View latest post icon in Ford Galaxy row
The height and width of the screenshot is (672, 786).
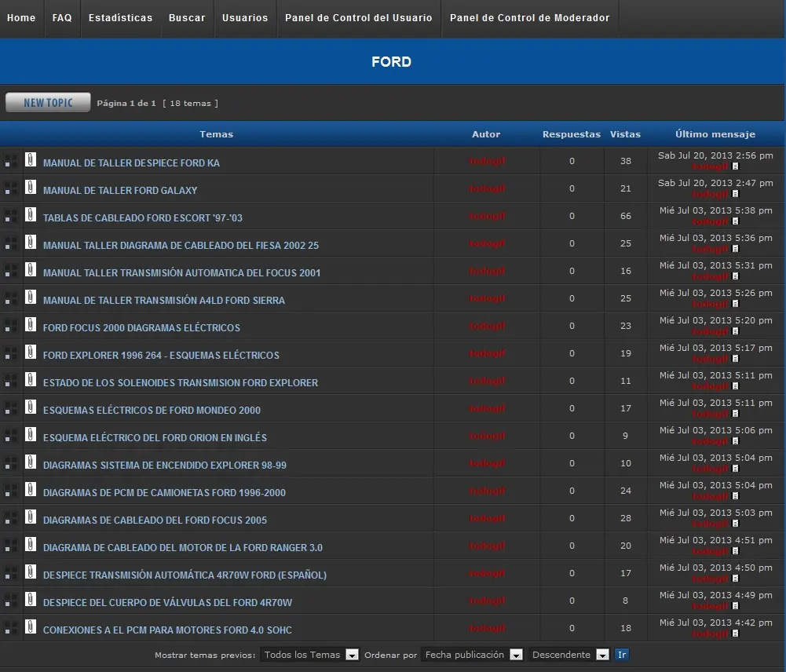coord(736,194)
